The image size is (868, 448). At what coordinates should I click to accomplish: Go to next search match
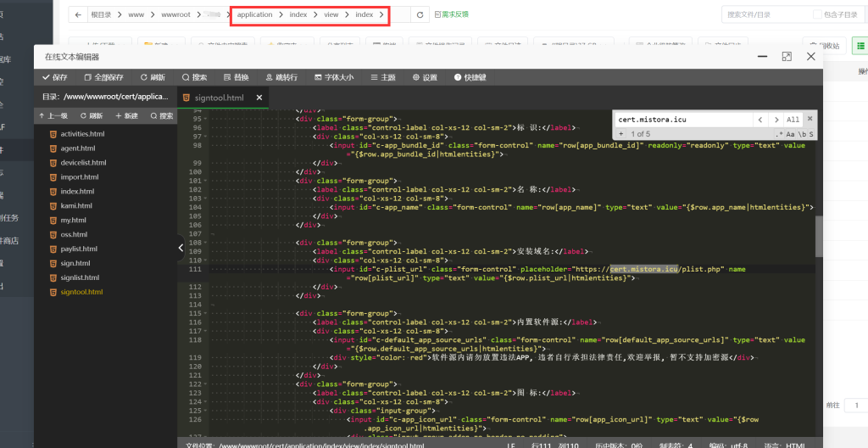click(776, 119)
